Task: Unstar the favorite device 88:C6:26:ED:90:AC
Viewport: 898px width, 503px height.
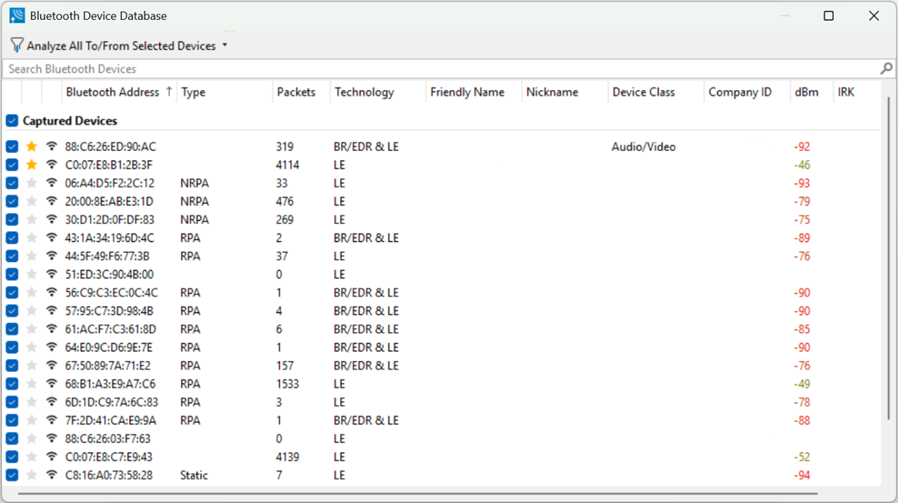Action: [31, 147]
